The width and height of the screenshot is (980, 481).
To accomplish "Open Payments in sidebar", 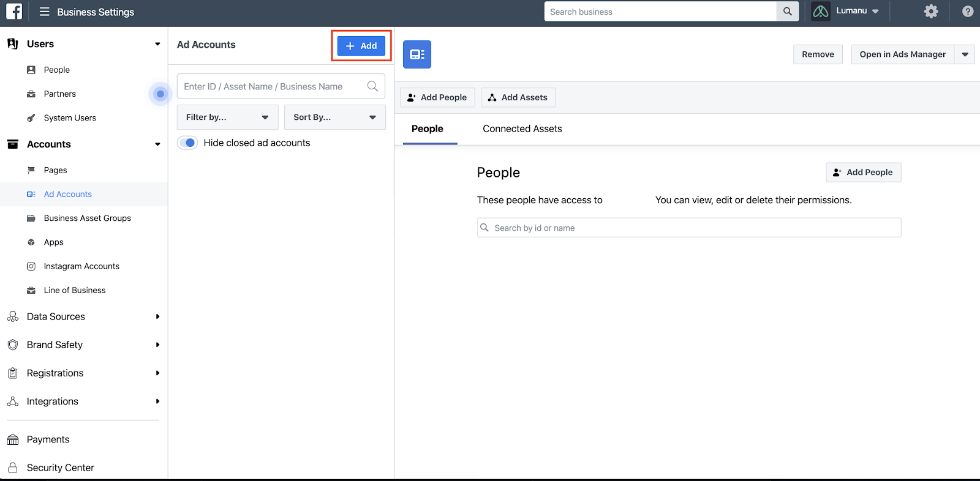I will pos(48,439).
